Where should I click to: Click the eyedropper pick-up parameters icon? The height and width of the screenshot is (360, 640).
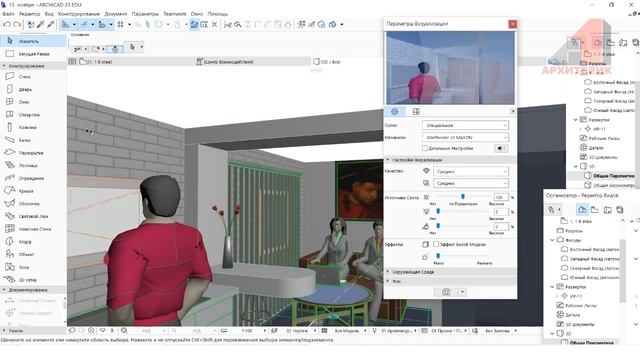(x=41, y=24)
